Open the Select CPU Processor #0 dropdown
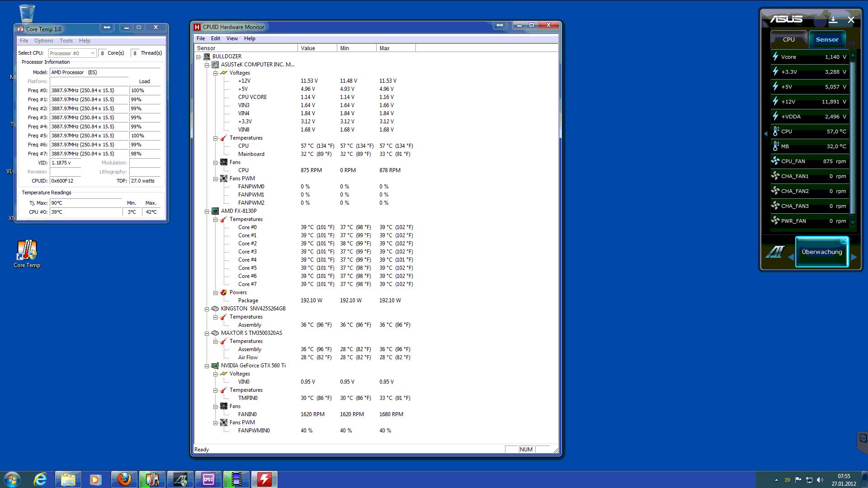The image size is (868, 488). coord(72,53)
